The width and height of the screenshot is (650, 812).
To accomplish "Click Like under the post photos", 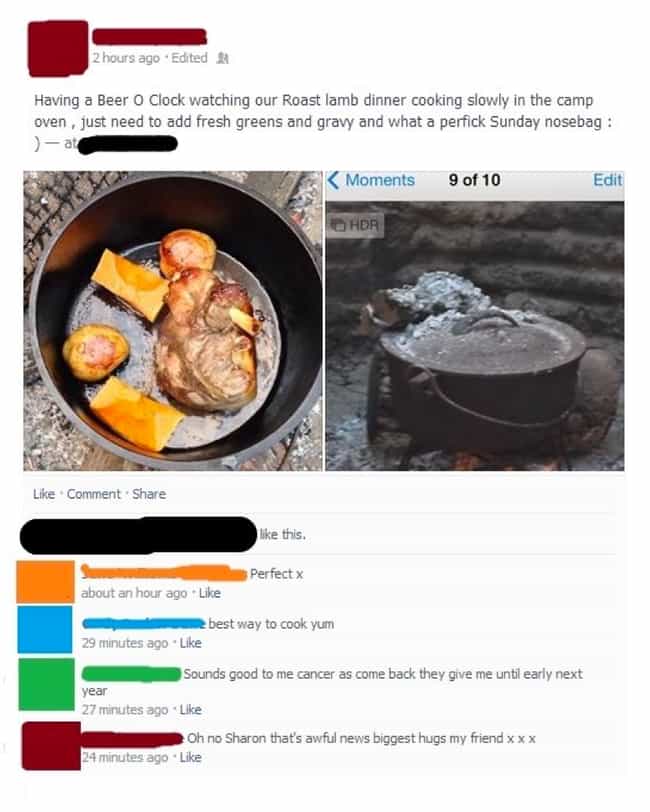I will tap(44, 494).
